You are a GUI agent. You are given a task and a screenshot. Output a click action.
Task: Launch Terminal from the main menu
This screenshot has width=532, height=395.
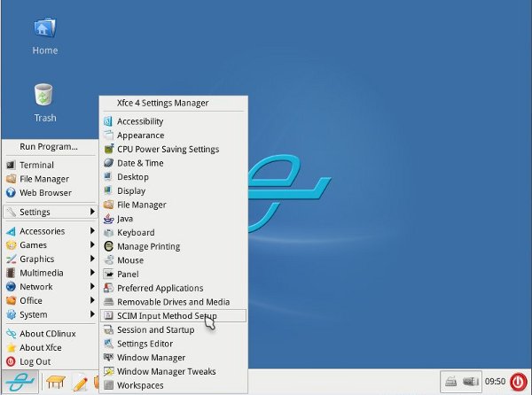click(51, 165)
